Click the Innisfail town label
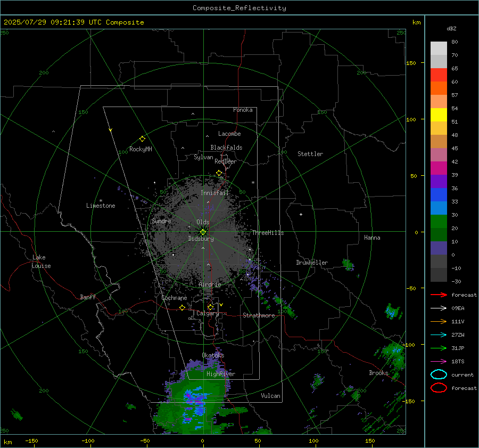The image size is (479, 448). click(x=214, y=193)
